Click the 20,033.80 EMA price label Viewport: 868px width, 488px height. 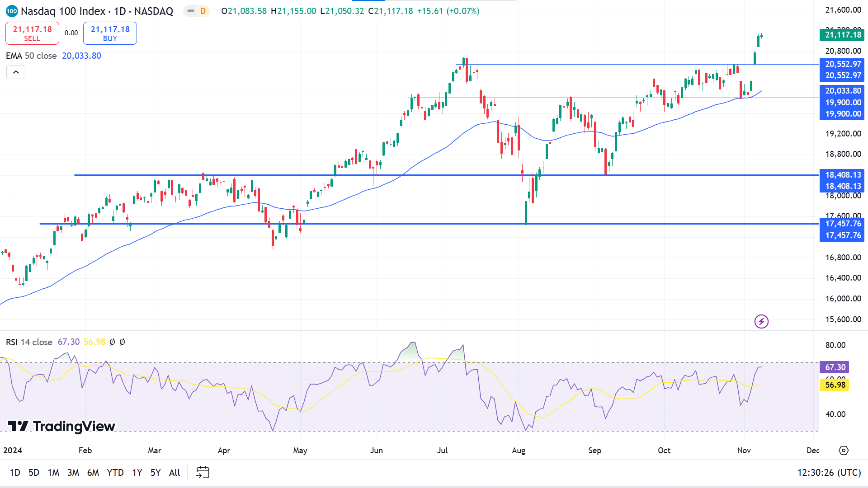[x=842, y=91]
